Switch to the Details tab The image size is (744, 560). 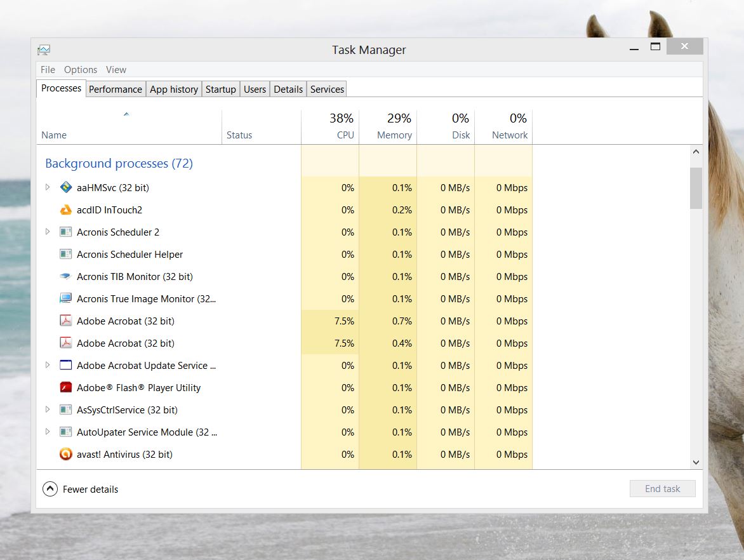(288, 90)
